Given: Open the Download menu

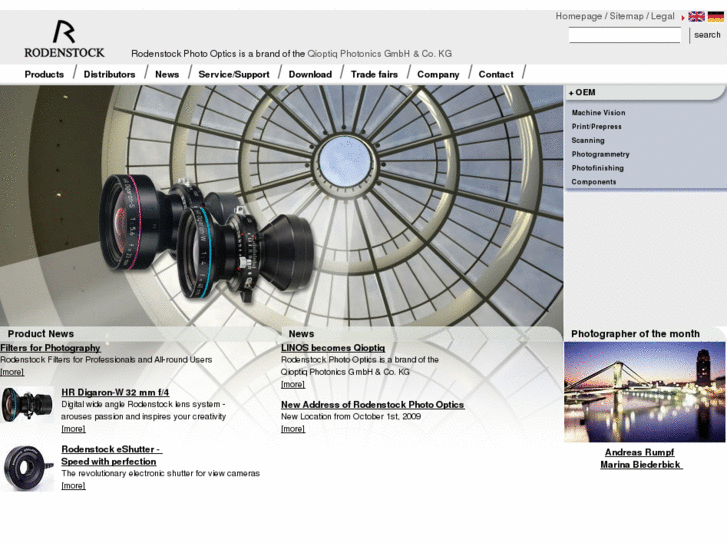Looking at the screenshot, I should pos(310,74).
